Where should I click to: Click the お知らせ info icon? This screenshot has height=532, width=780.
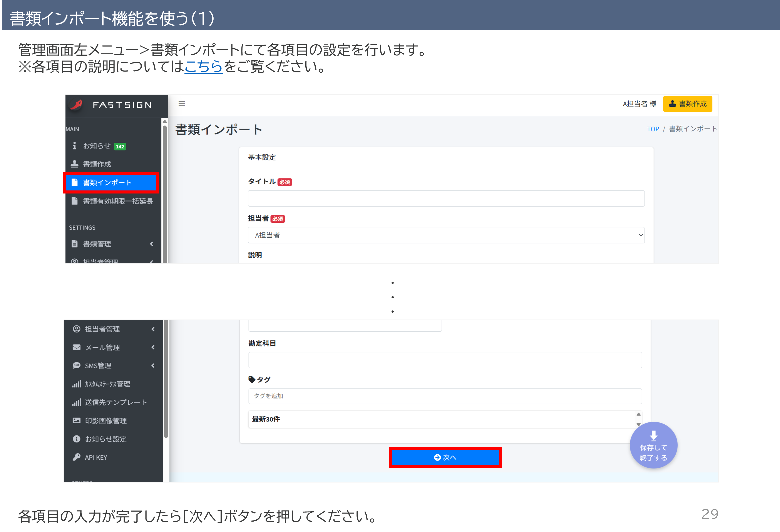pyautogui.click(x=75, y=146)
